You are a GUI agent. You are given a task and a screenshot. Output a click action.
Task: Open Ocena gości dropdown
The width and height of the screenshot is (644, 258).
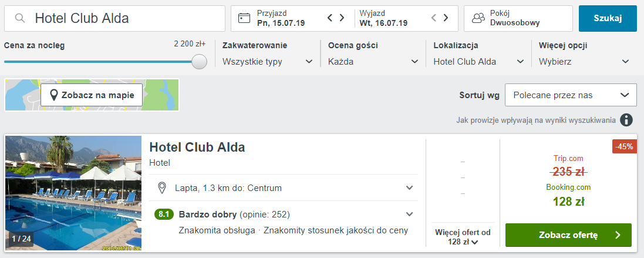point(373,62)
